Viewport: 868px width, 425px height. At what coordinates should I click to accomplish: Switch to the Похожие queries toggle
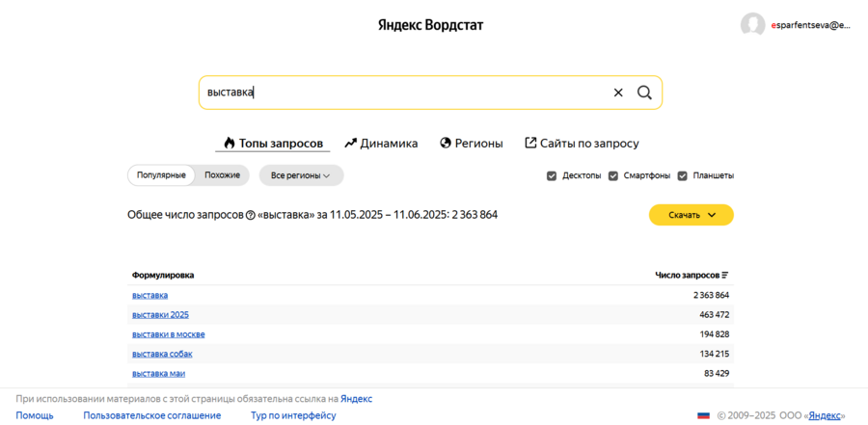(x=222, y=175)
